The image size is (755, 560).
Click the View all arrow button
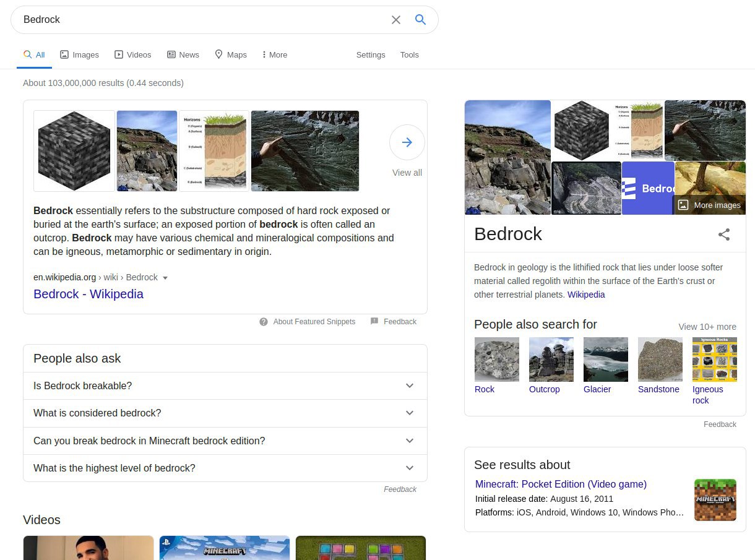click(x=407, y=143)
